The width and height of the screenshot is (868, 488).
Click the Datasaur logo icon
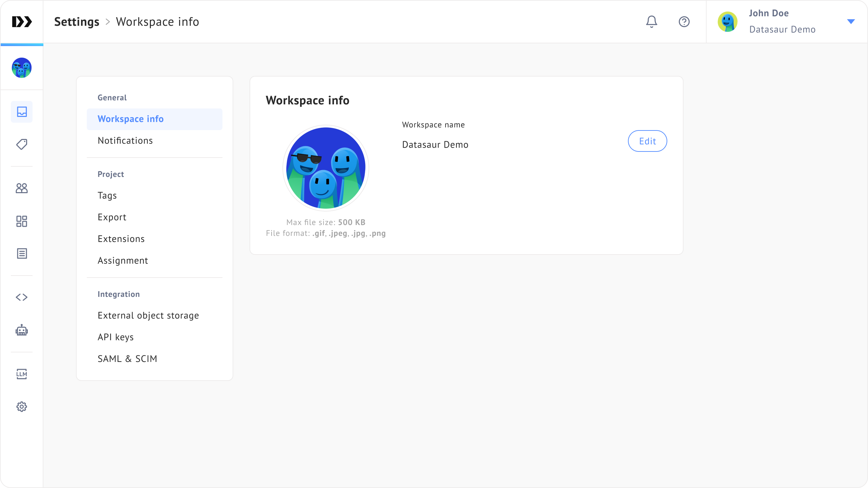[x=22, y=22]
